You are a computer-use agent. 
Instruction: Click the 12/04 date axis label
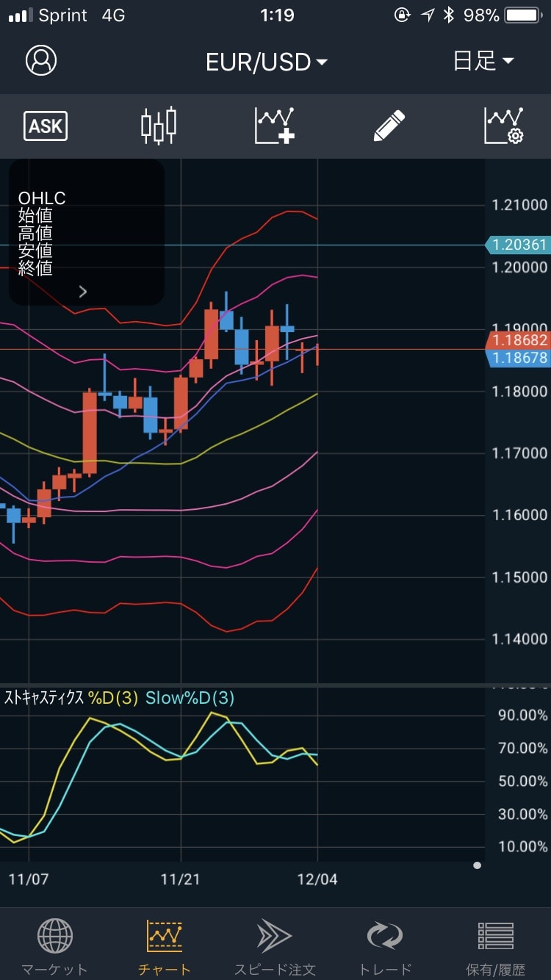coord(317,879)
